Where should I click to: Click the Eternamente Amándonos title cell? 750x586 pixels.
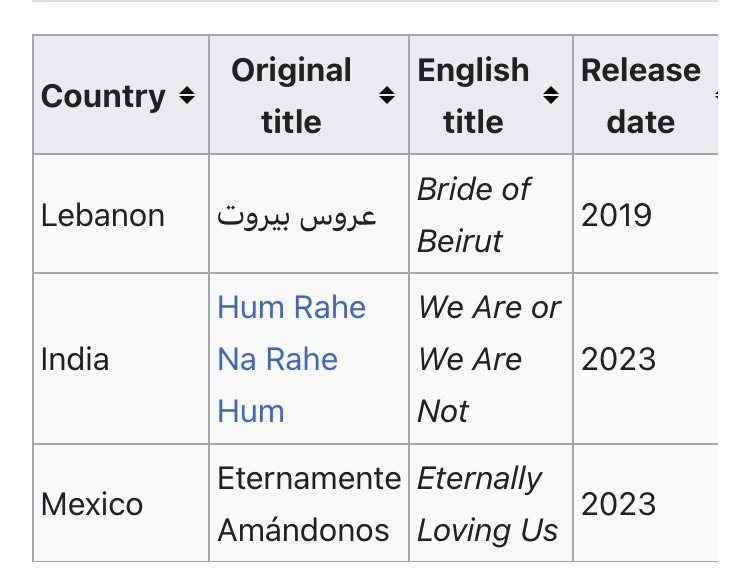pyautogui.click(x=308, y=503)
